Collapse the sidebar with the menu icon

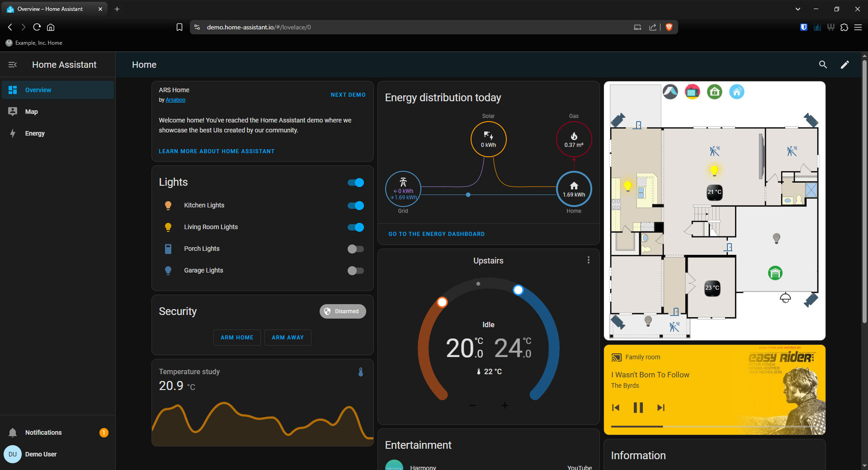[x=13, y=65]
